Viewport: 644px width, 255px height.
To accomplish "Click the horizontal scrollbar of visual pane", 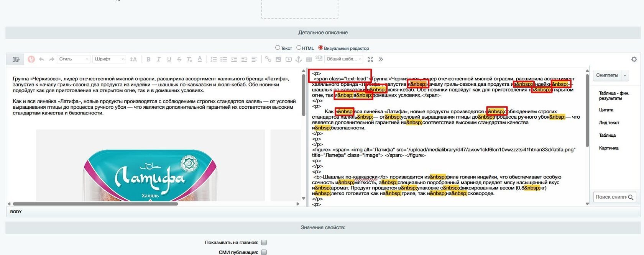I will coord(95,204).
